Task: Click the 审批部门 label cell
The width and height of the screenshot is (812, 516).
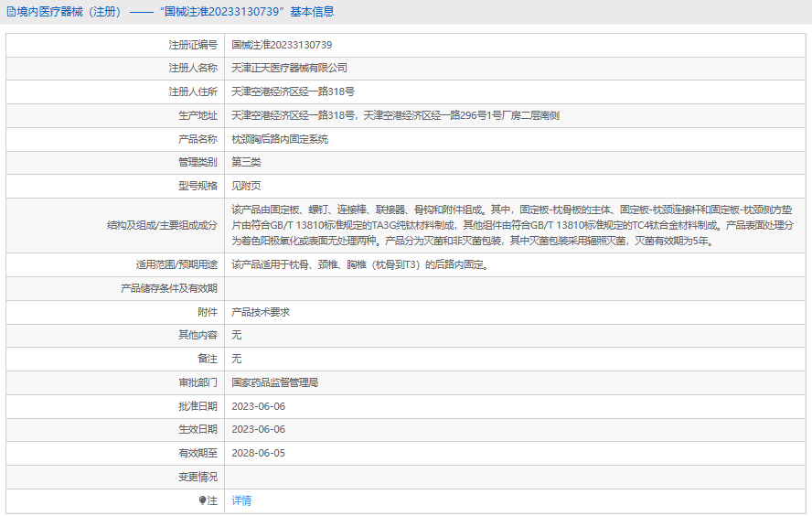Action: [x=115, y=382]
